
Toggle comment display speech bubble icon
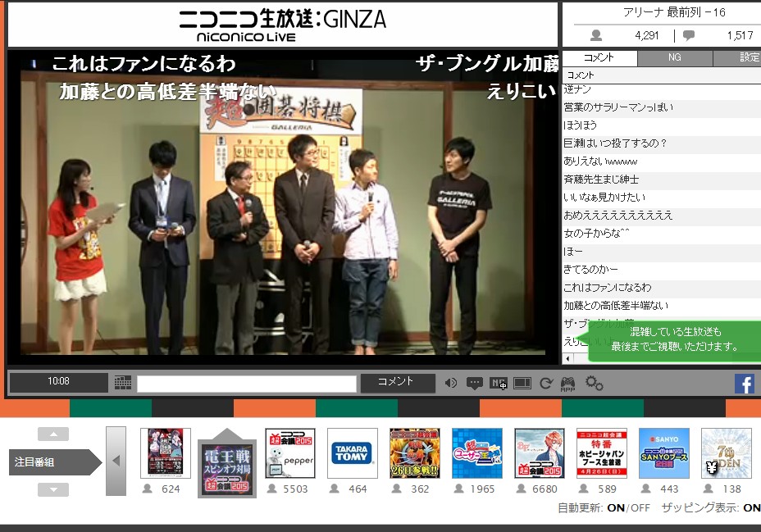474,384
